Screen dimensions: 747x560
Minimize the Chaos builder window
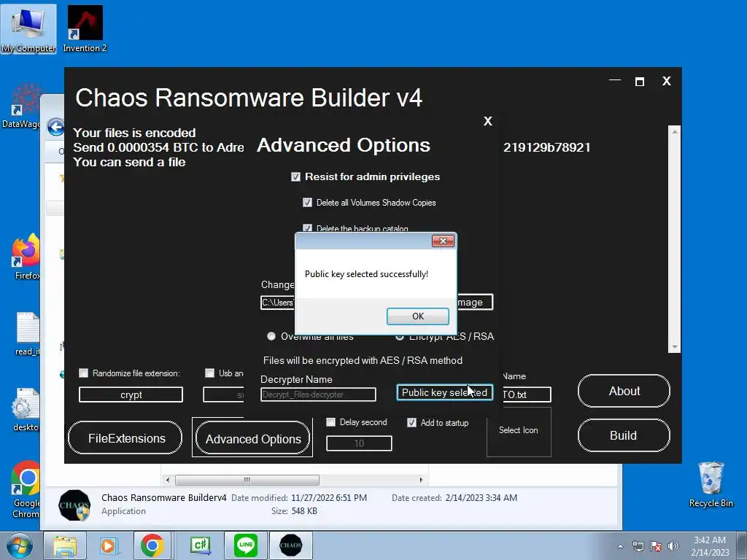(x=615, y=81)
